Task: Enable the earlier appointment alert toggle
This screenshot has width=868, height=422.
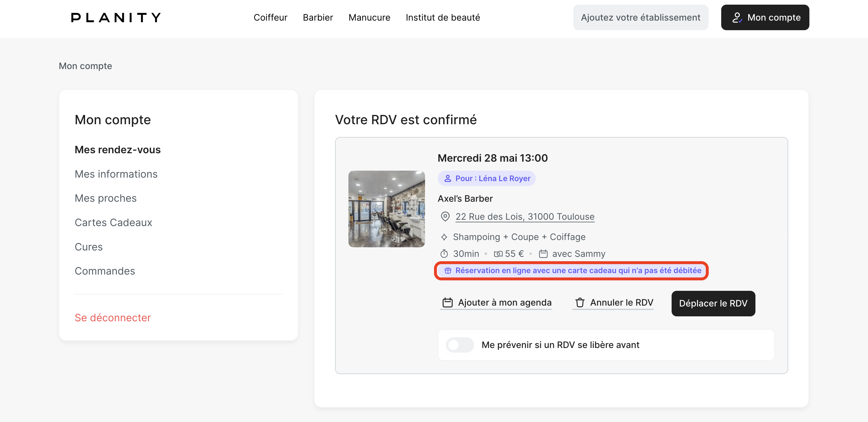Action: [460, 345]
